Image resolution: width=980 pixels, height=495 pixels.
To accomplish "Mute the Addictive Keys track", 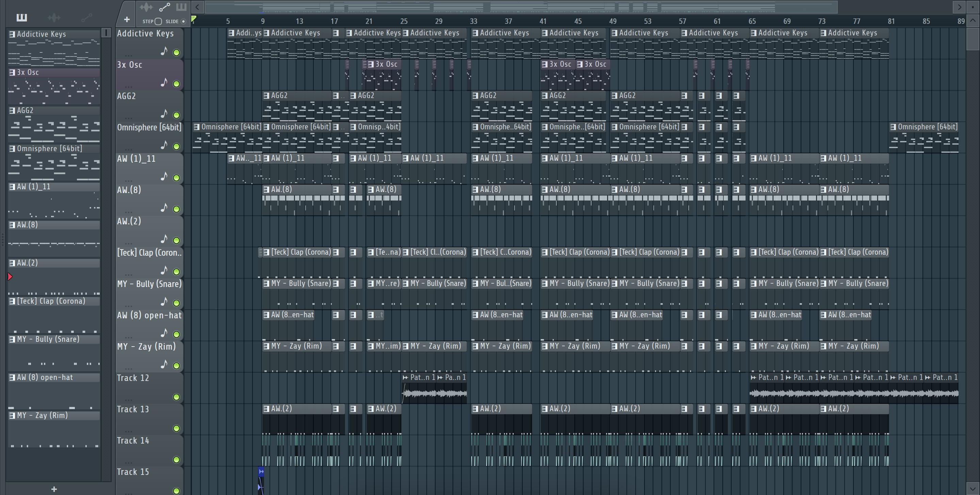I will [x=177, y=52].
